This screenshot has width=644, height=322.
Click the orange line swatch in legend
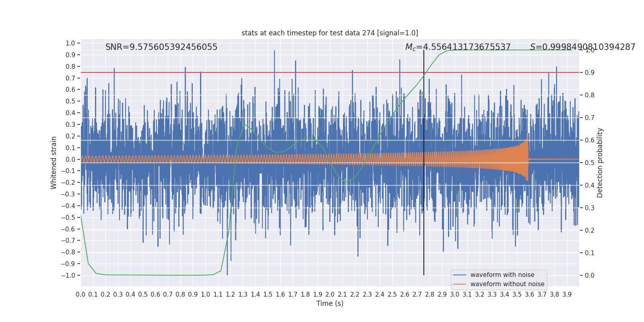pyautogui.click(x=459, y=284)
